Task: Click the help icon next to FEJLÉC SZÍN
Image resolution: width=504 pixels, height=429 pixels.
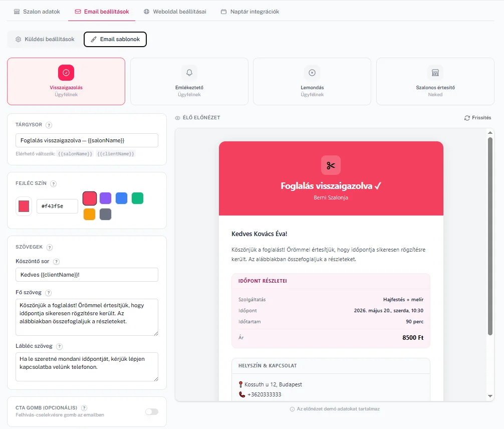Action: pyautogui.click(x=54, y=183)
